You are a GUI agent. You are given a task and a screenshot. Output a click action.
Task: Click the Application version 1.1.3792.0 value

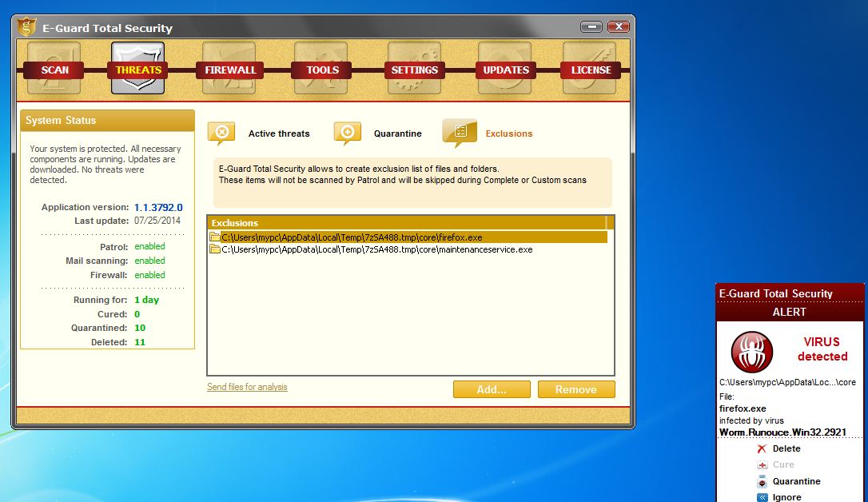pos(158,208)
